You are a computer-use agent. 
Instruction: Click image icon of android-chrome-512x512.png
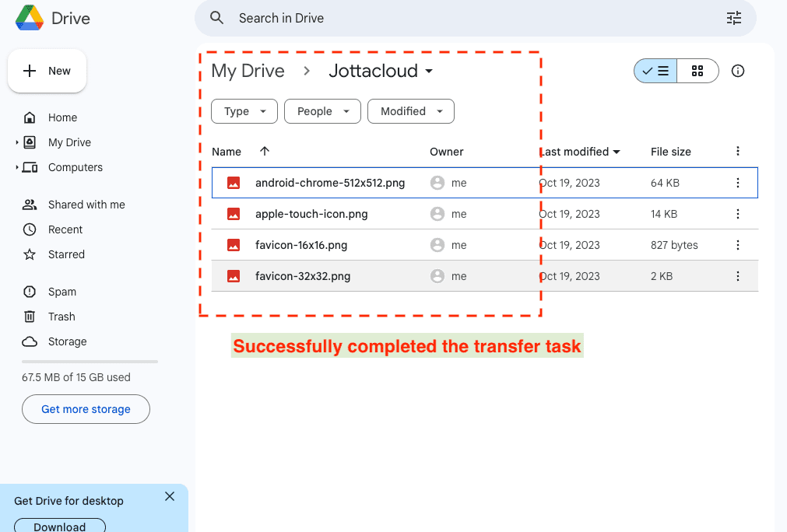[x=234, y=183]
